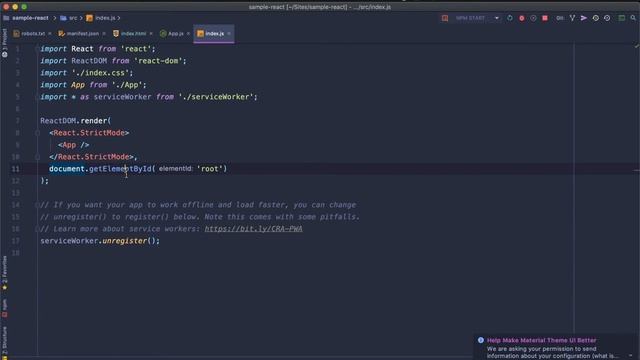Close the index.js tab
Image resolution: width=640 pixels, height=360 pixels.
[229, 33]
